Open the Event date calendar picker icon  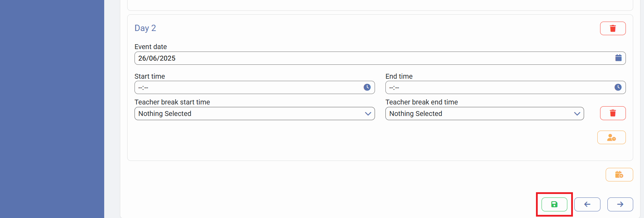click(x=618, y=58)
